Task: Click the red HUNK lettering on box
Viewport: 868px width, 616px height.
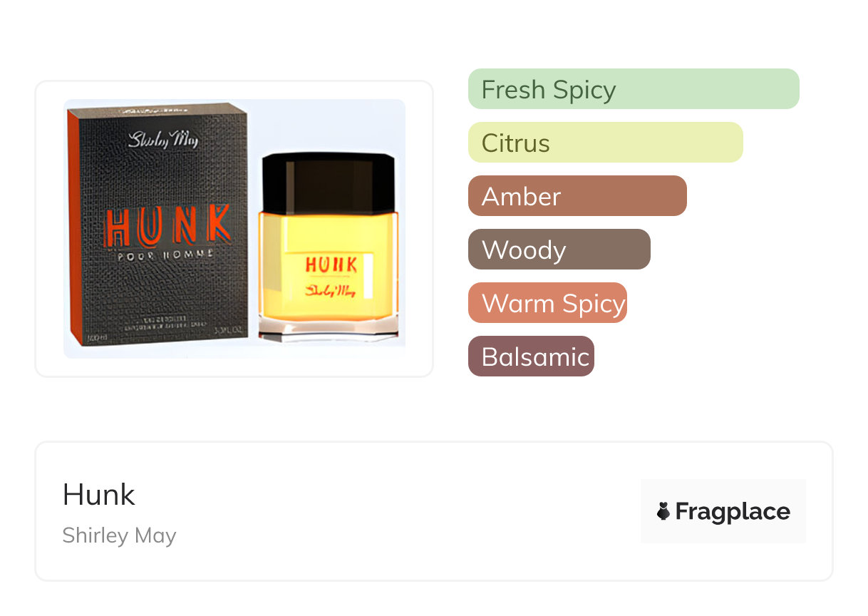Action: (168, 225)
